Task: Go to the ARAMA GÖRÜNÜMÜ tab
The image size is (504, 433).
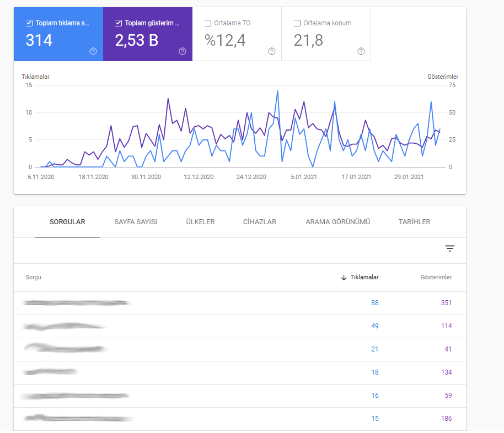Action: point(338,222)
